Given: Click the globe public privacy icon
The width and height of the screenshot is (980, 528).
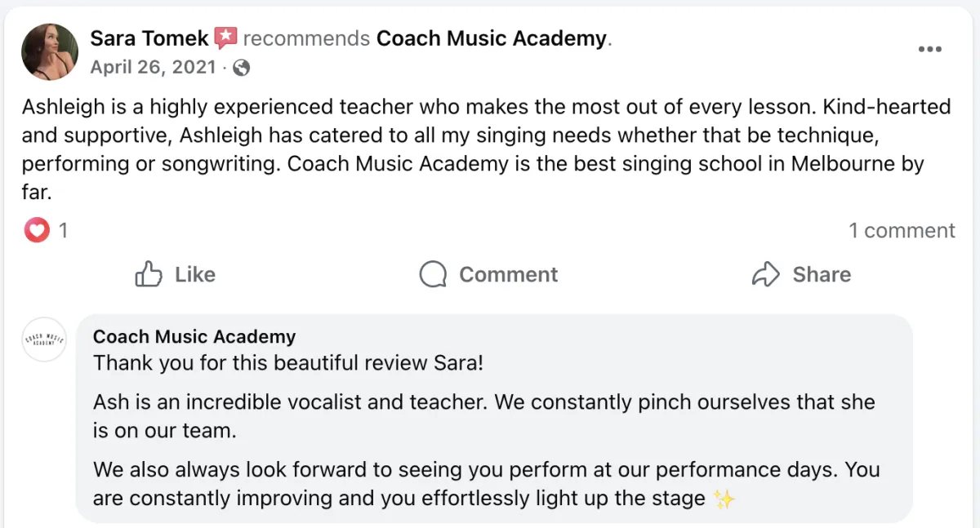Looking at the screenshot, I should [241, 68].
